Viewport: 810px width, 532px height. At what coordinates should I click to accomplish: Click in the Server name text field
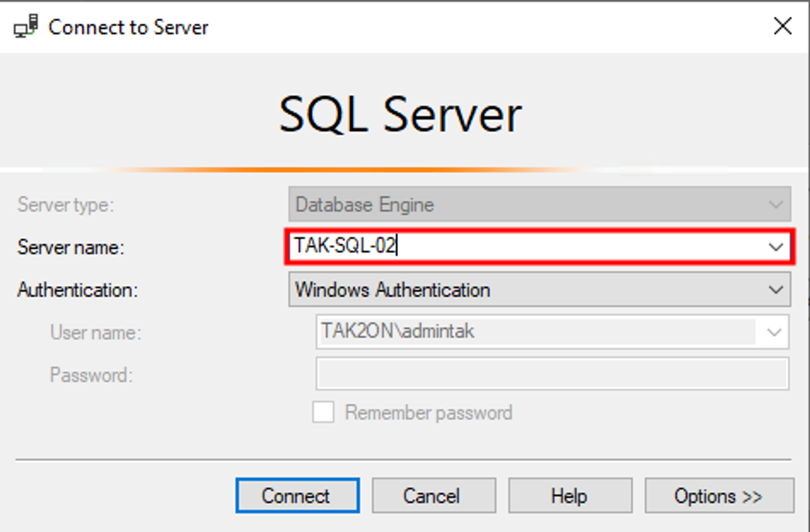point(526,247)
